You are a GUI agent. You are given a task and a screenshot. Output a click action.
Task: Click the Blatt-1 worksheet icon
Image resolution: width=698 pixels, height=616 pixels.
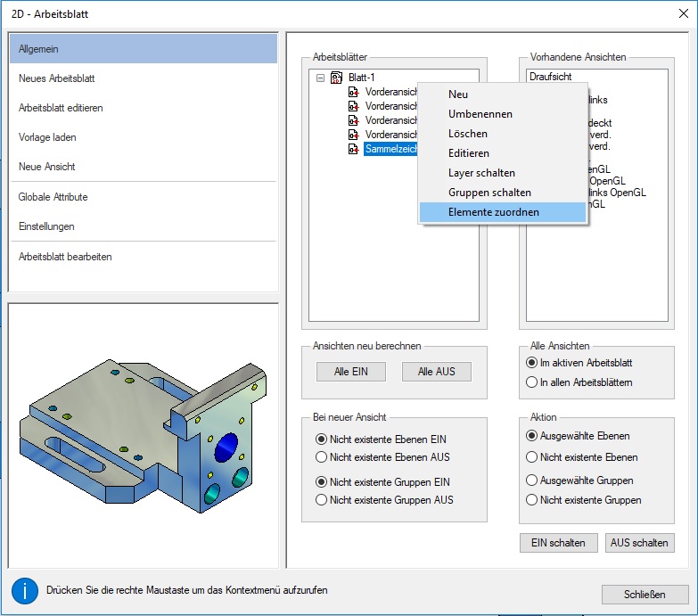point(337,78)
